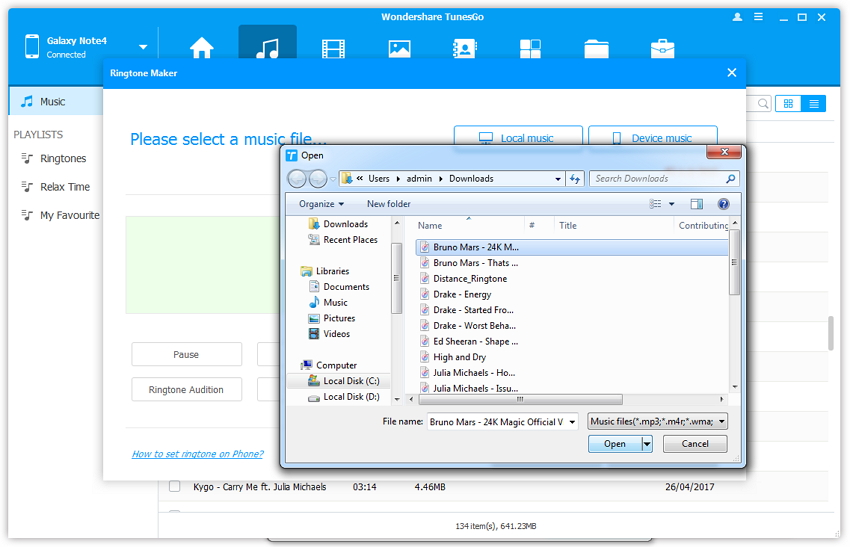Click the horizontal scrollbar in file list
850x547 pixels.
(520, 399)
